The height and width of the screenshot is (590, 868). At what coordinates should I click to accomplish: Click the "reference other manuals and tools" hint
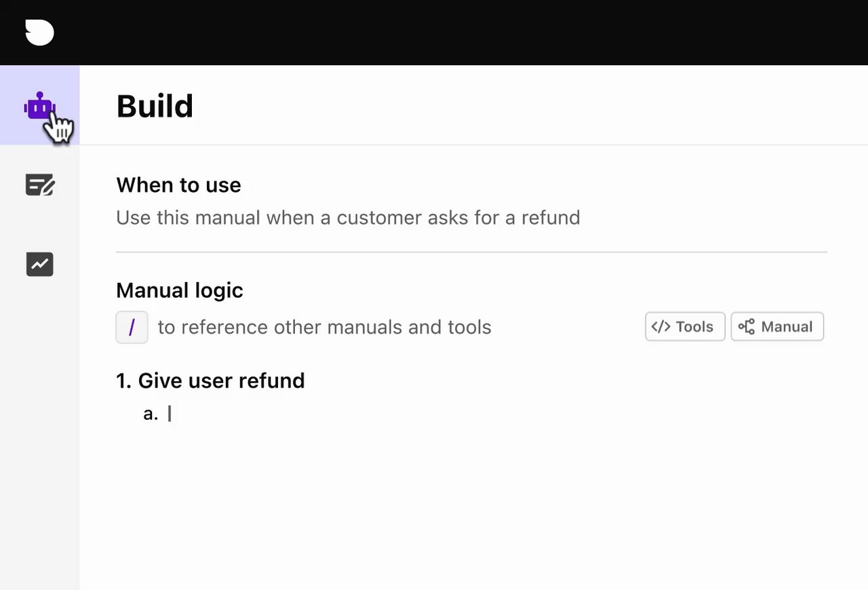[x=324, y=327]
